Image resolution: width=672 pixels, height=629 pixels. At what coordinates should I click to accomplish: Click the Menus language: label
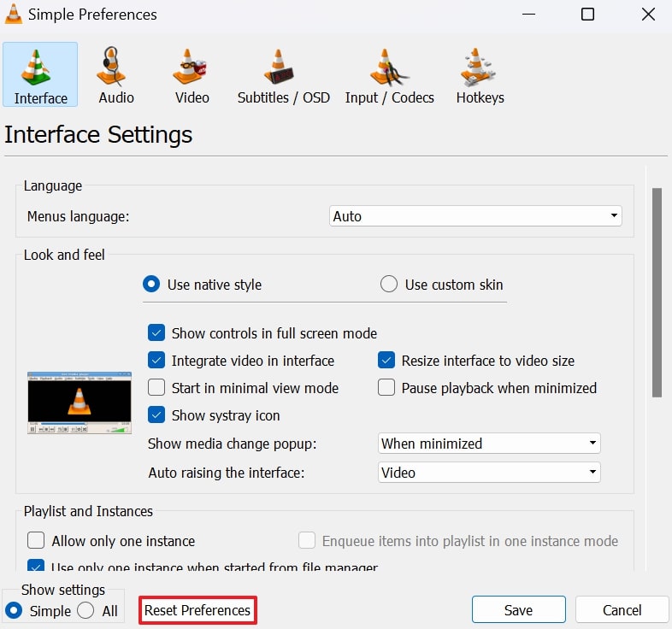click(78, 216)
